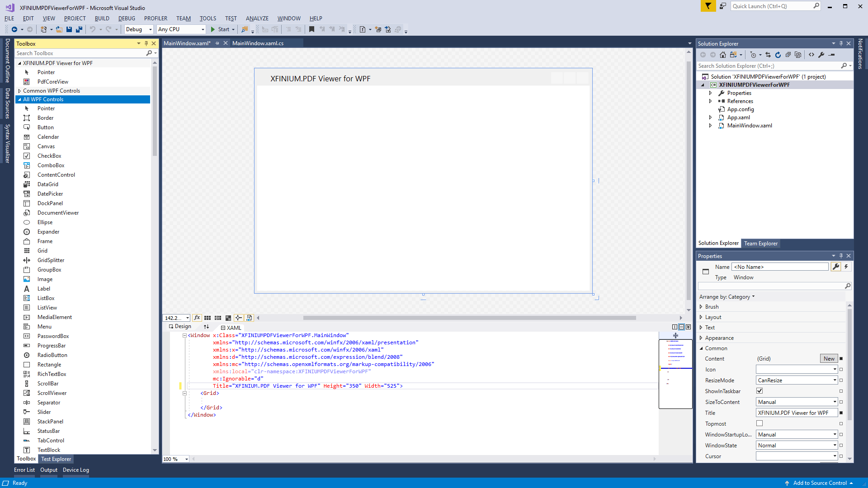The width and height of the screenshot is (868, 488).
Task: Click the Home icon in Solution Explorer
Action: 723,55
